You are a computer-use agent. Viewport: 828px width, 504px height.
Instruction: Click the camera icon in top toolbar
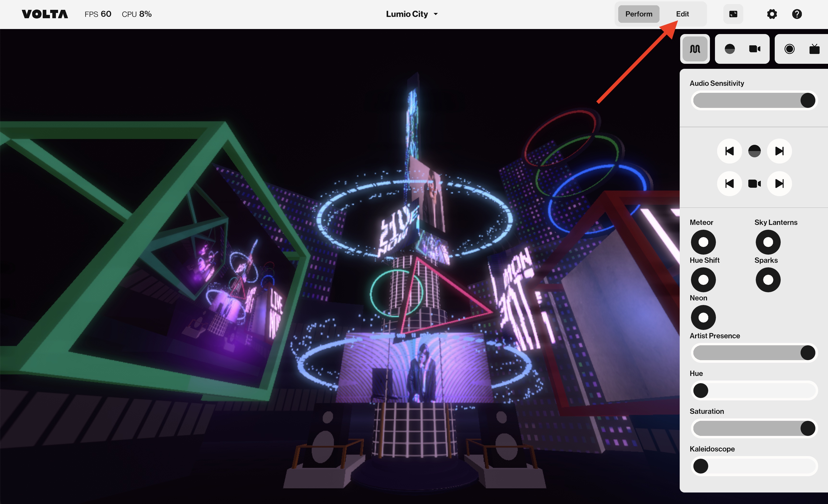tap(755, 49)
